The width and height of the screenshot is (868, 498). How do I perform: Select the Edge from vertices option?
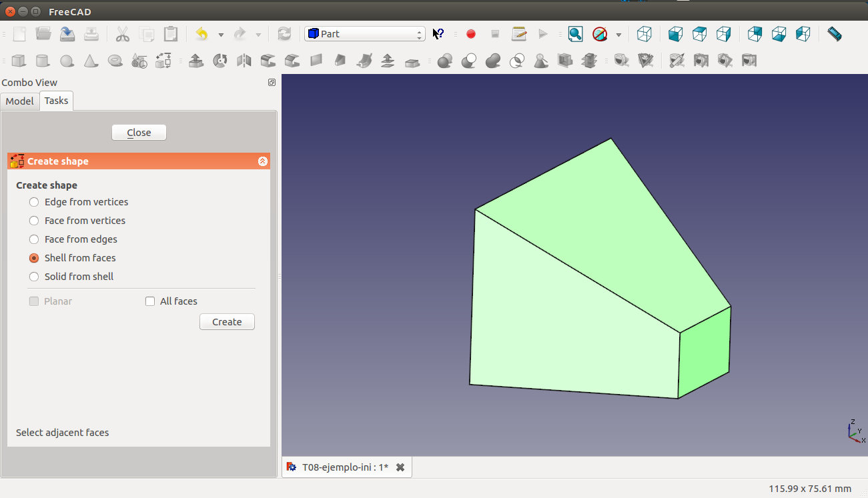coord(34,202)
